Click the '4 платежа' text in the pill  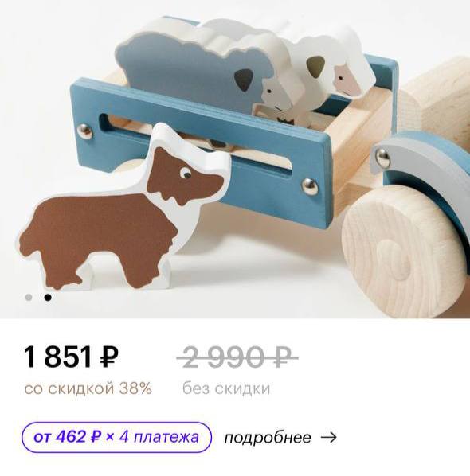tap(159, 437)
